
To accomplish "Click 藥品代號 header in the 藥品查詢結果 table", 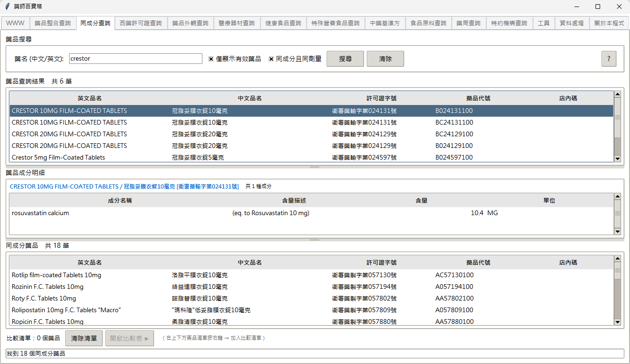I will (478, 98).
